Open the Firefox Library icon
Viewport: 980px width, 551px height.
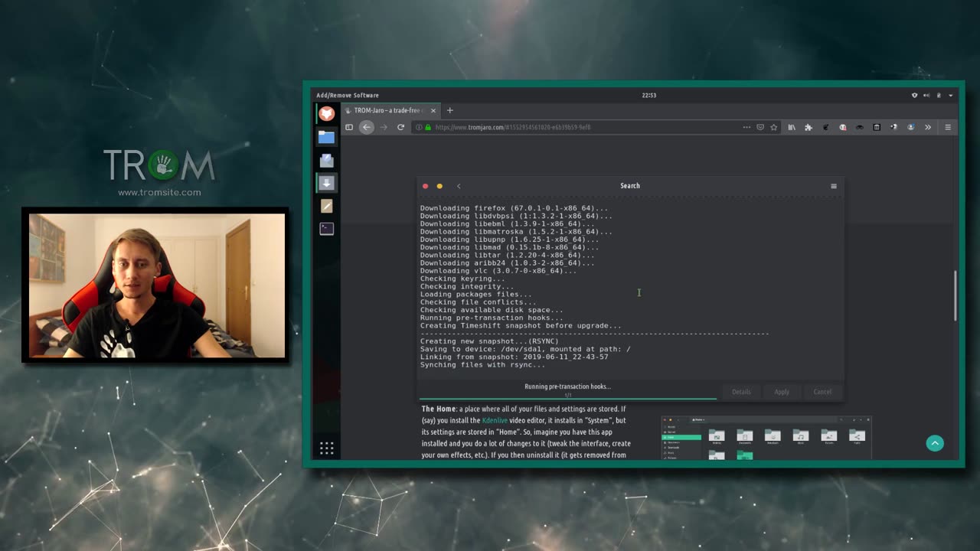coord(792,127)
